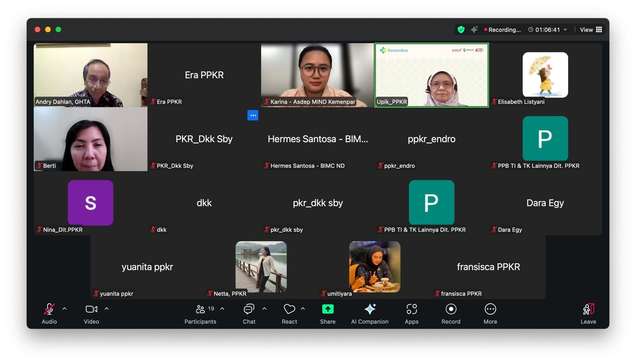The image size is (636, 364).
Task: Select Upik_PPKR's video tile
Action: point(431,75)
